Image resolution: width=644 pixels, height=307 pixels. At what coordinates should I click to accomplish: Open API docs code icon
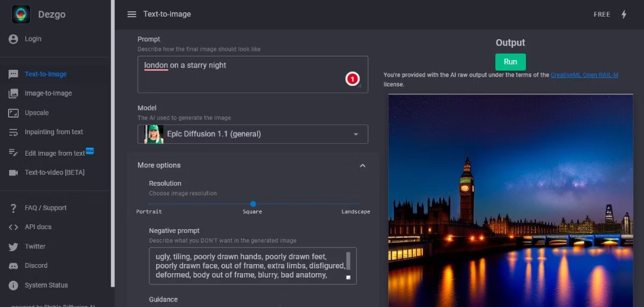13,227
